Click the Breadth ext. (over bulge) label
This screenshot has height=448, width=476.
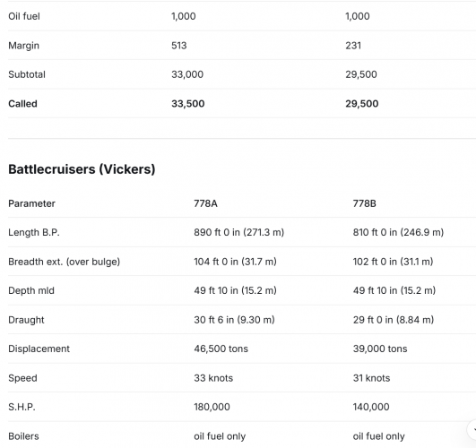[x=64, y=262]
